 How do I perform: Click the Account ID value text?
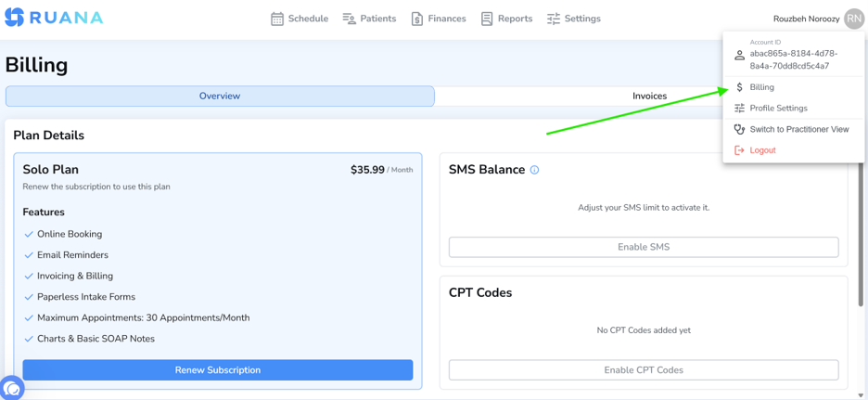(x=793, y=59)
